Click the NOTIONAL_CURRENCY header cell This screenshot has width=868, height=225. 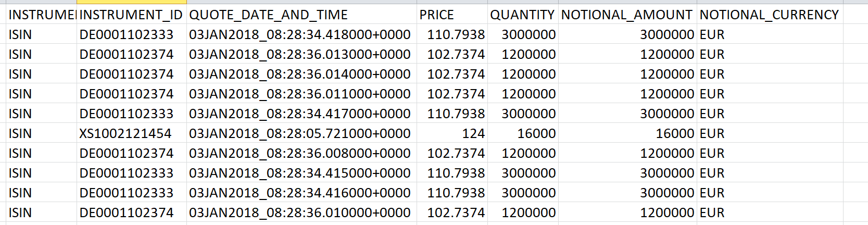coord(770,15)
